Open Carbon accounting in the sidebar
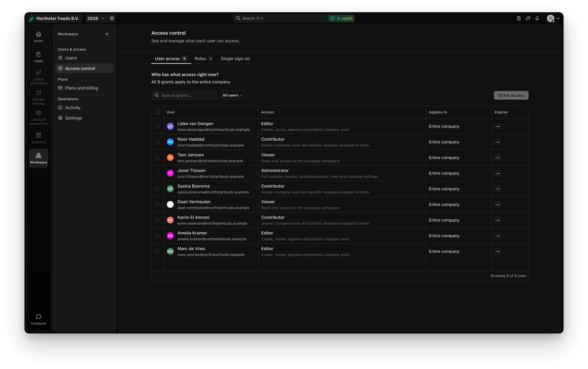Image resolution: width=588 pixels, height=369 pixels. point(39,77)
